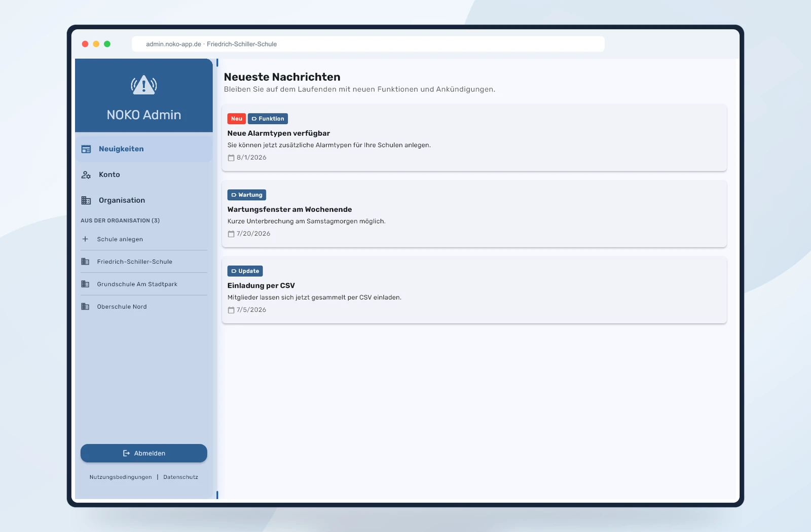This screenshot has width=811, height=532.
Task: Click the Abmelden logout button
Action: 144,453
